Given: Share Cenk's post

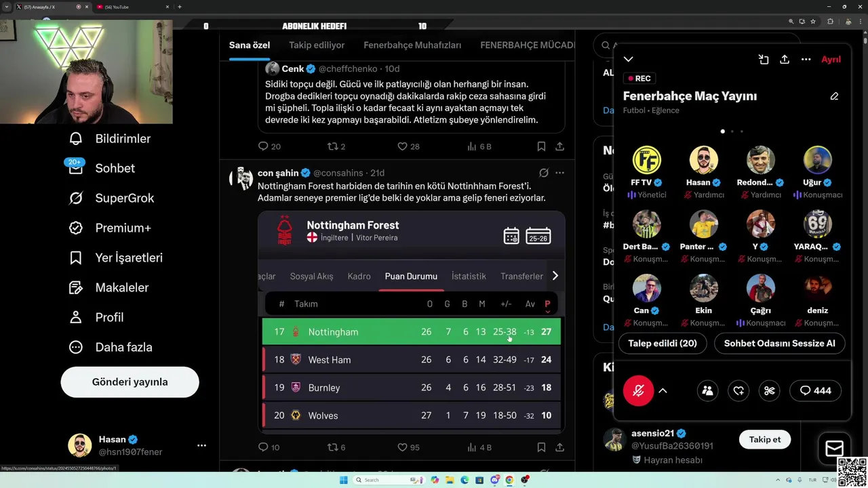Looking at the screenshot, I should [559, 146].
